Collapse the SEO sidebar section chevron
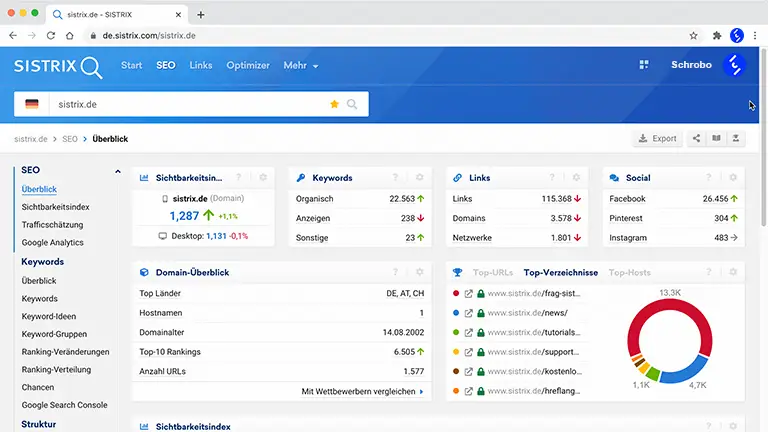 (x=118, y=171)
